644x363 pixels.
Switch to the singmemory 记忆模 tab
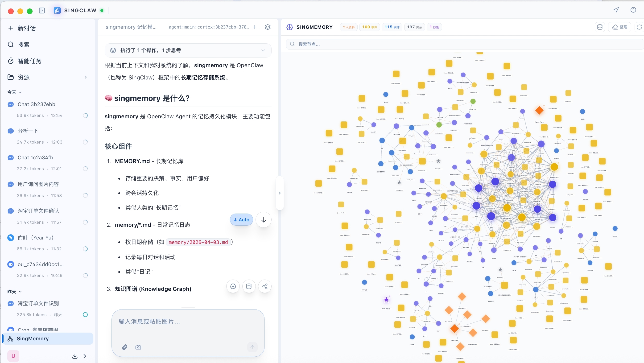131,27
